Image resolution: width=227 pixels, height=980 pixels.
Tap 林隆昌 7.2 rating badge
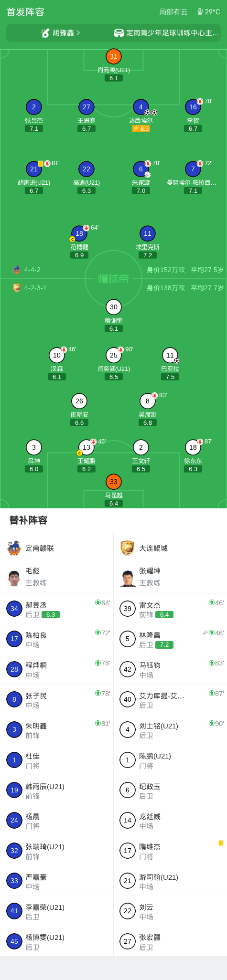[x=164, y=645]
